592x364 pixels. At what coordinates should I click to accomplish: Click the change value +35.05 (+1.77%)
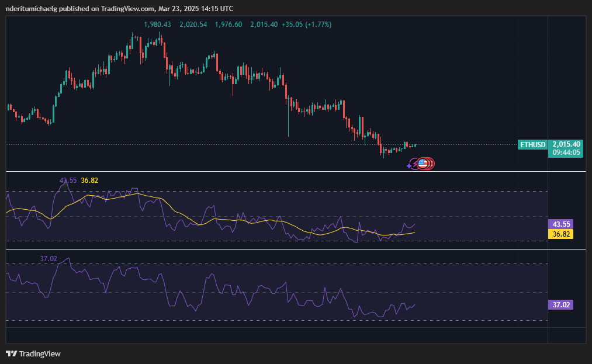(307, 25)
